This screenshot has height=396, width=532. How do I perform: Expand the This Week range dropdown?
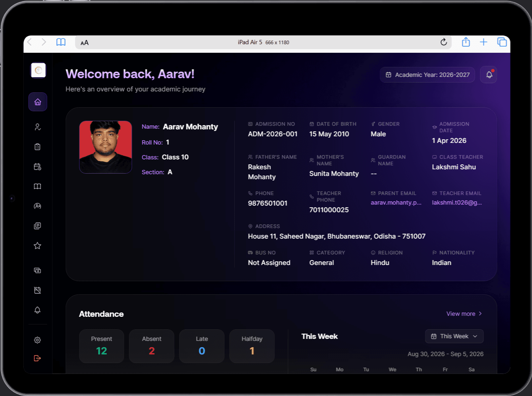(454, 336)
